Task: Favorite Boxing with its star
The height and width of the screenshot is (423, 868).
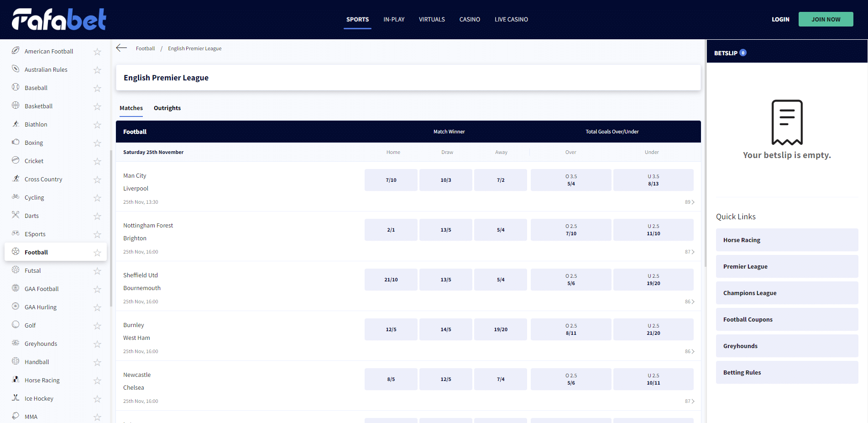Action: click(x=97, y=143)
